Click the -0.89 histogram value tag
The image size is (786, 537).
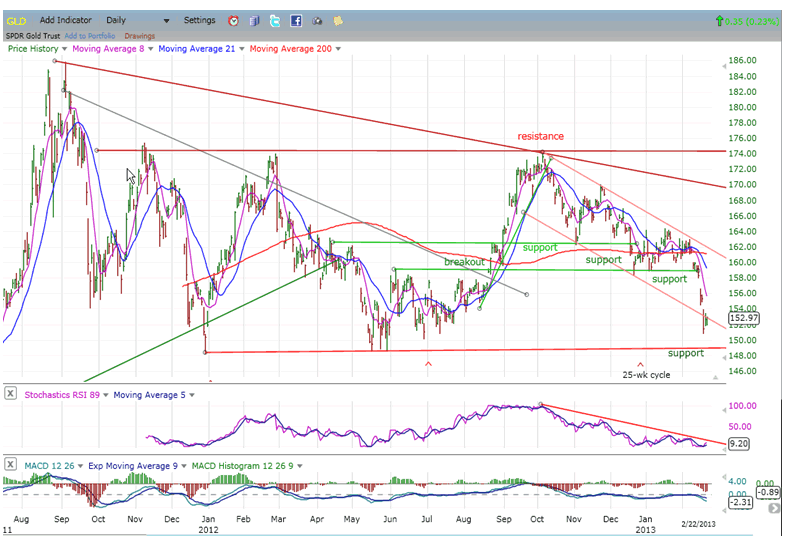click(x=767, y=492)
